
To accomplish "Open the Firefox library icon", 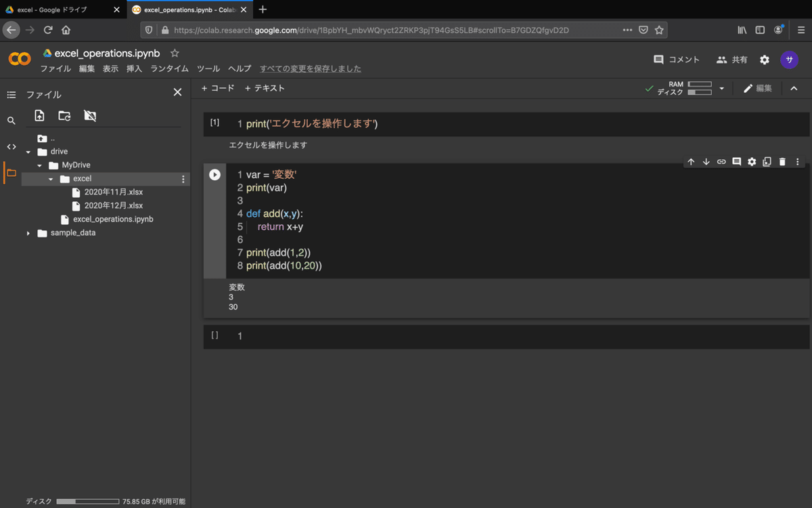I will click(742, 30).
